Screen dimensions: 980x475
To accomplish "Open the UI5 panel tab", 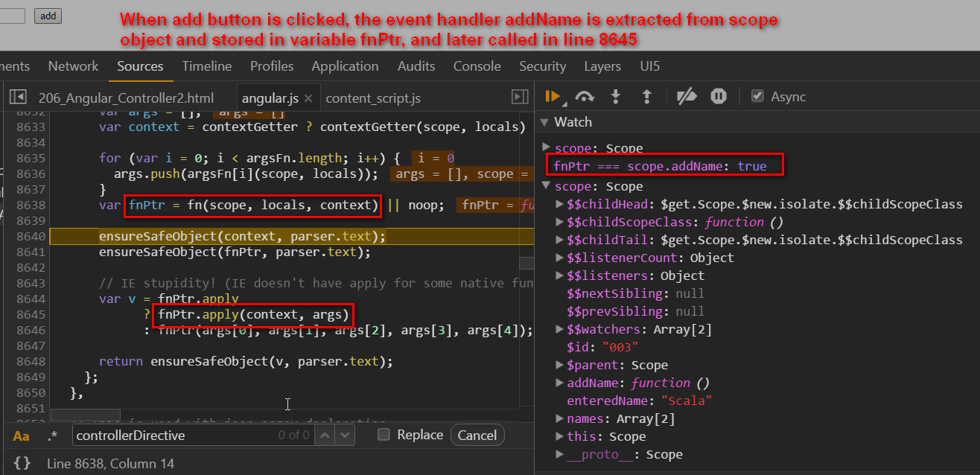I will click(650, 66).
